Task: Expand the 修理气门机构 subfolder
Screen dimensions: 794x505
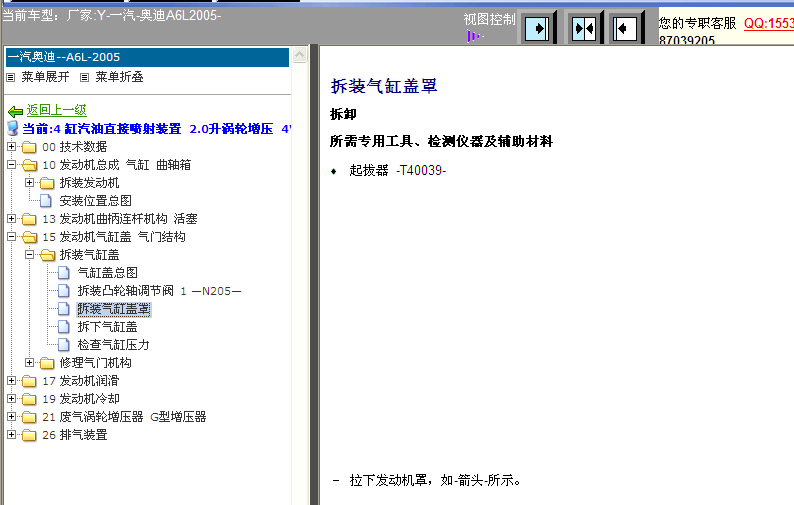Action: tap(29, 362)
